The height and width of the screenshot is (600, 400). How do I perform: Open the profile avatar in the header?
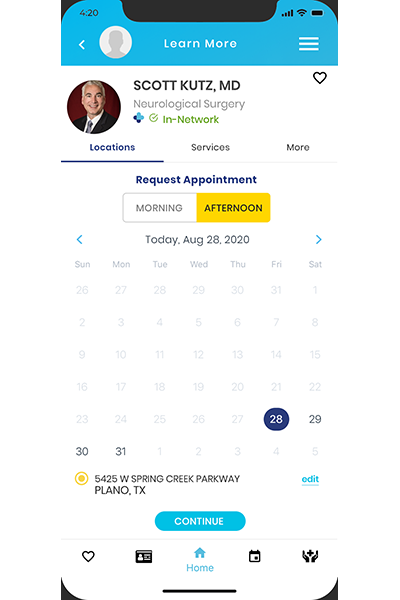[x=115, y=42]
